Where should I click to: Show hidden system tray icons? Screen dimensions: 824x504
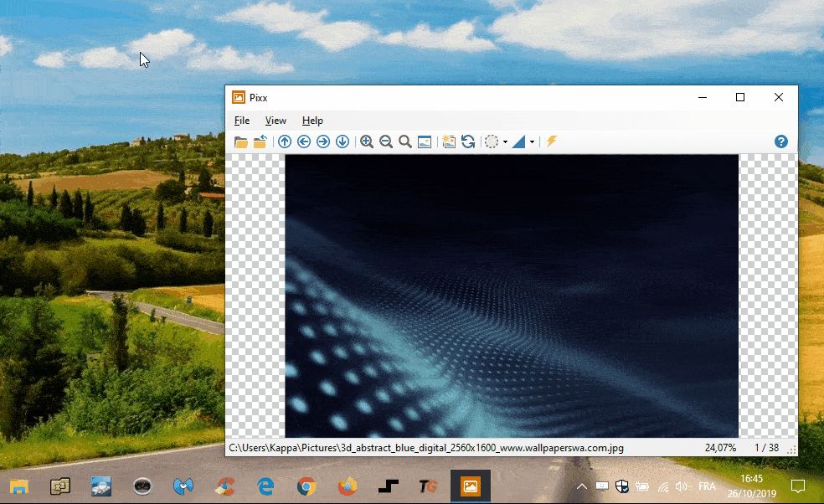(x=582, y=486)
